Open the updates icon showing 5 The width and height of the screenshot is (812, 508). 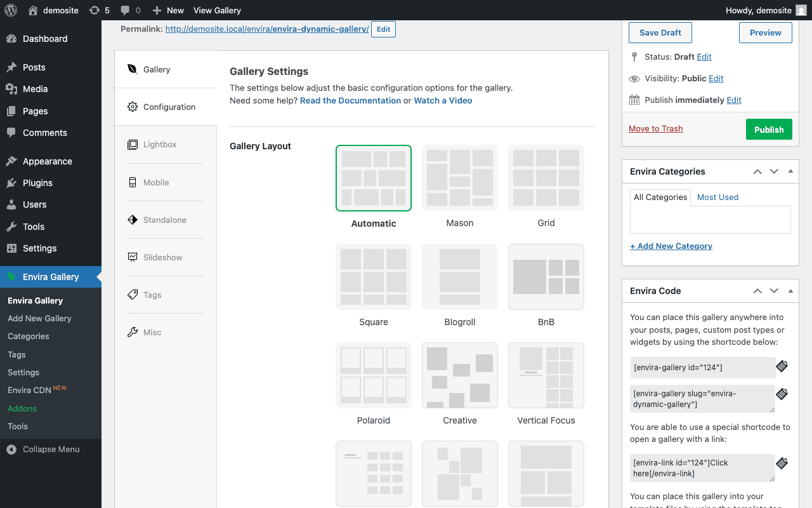pyautogui.click(x=99, y=10)
